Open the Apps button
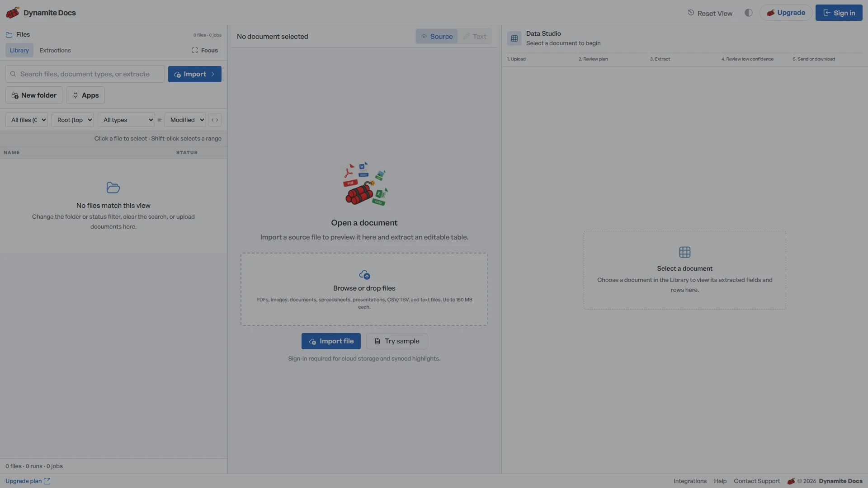This screenshot has width=868, height=488. [x=85, y=95]
